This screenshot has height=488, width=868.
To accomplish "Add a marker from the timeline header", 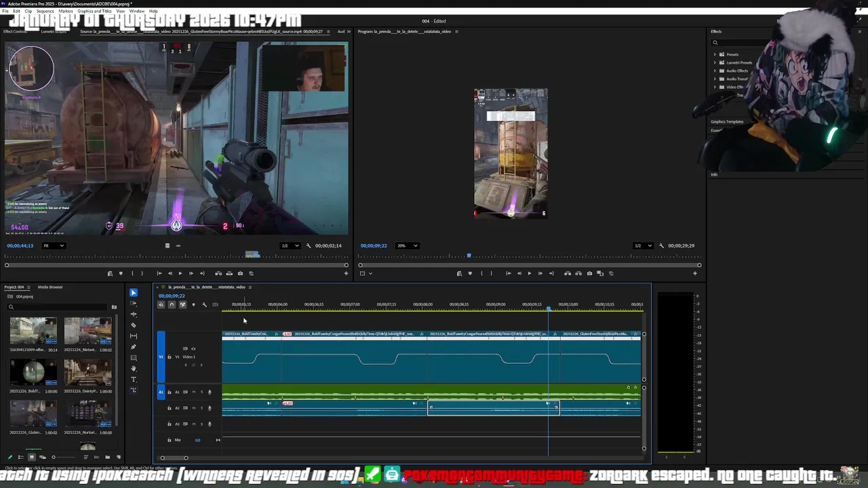I will [193, 305].
